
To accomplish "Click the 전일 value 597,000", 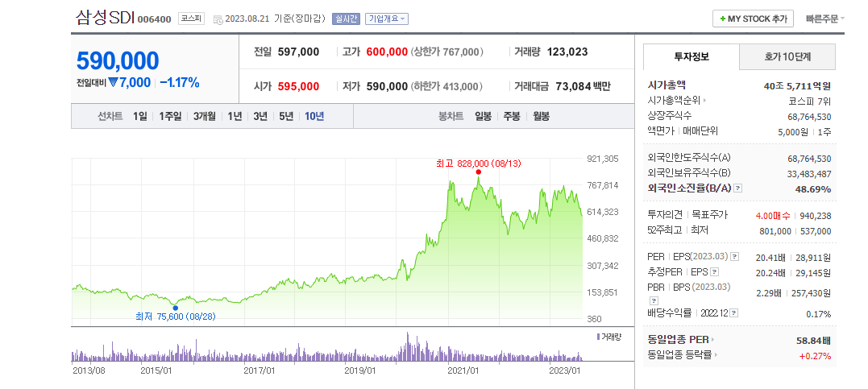I will 298,52.
